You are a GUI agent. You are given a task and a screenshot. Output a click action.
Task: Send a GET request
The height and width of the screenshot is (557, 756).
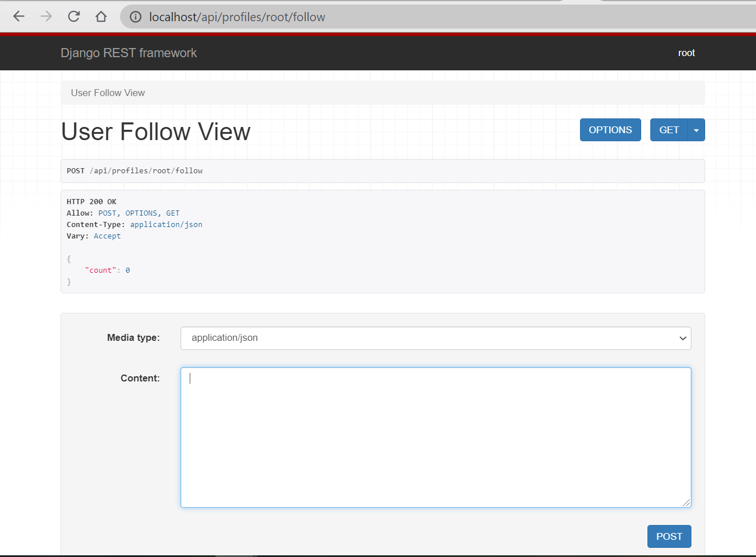669,130
